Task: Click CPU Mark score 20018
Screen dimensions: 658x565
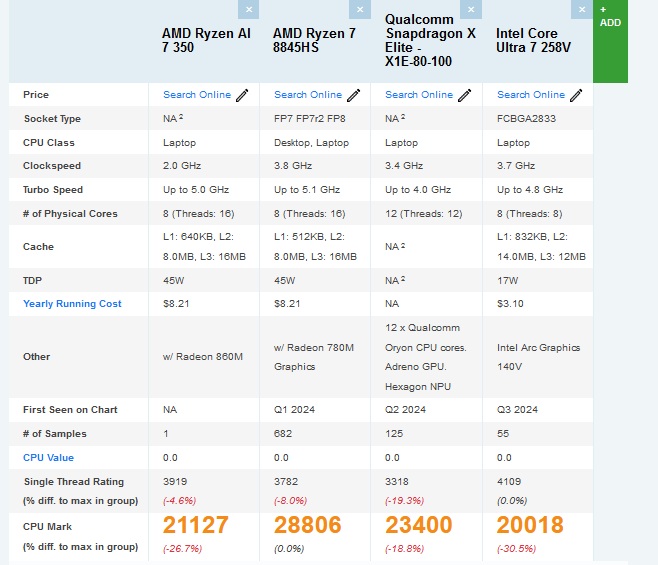Action: coord(530,525)
